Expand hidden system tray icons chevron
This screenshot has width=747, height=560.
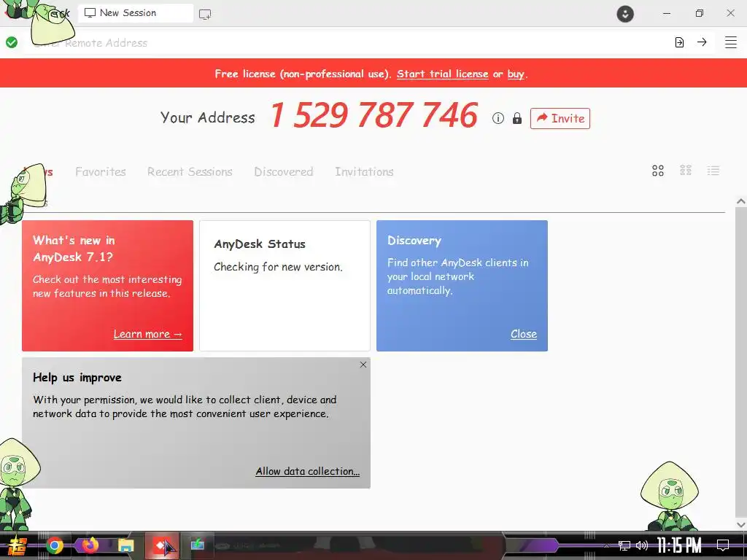(606, 546)
